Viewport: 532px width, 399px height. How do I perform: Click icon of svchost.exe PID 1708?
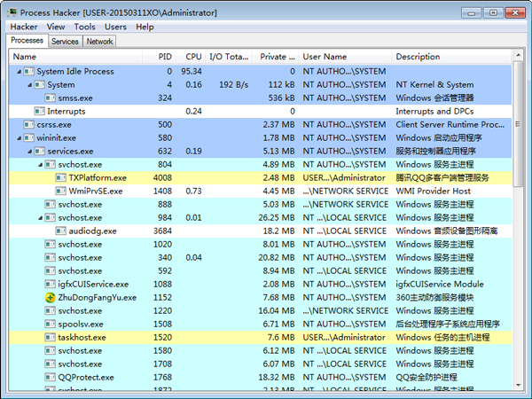(51, 364)
